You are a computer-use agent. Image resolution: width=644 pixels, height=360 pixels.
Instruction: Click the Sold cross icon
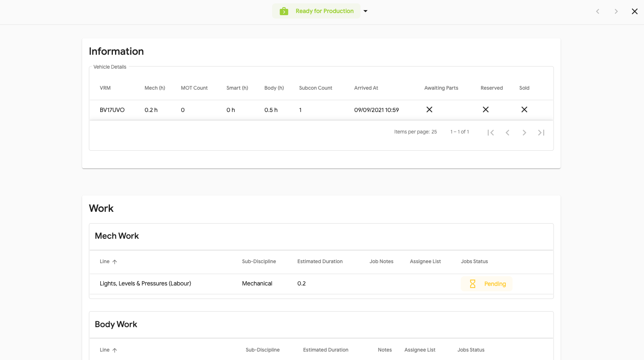tap(524, 109)
